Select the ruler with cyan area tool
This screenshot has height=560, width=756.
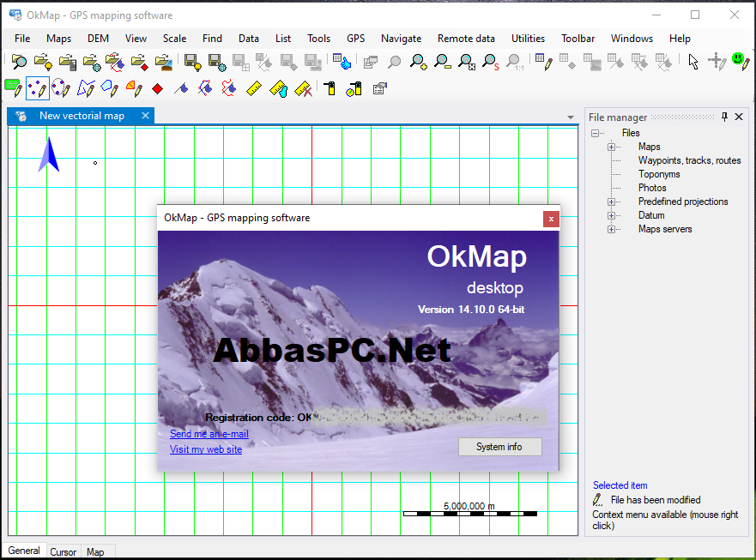[x=279, y=88]
